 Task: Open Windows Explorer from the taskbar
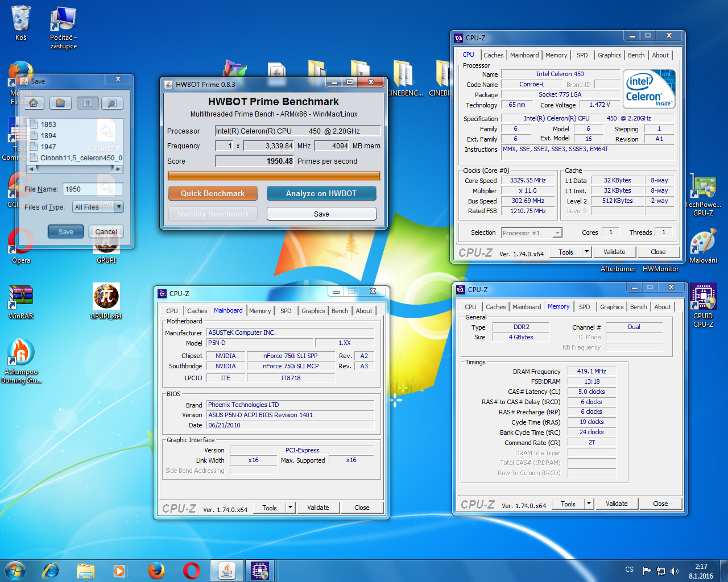pos(86,570)
